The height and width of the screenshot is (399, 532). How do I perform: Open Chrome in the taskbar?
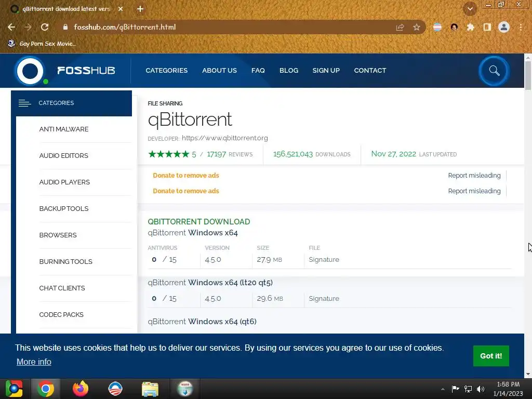(46, 389)
